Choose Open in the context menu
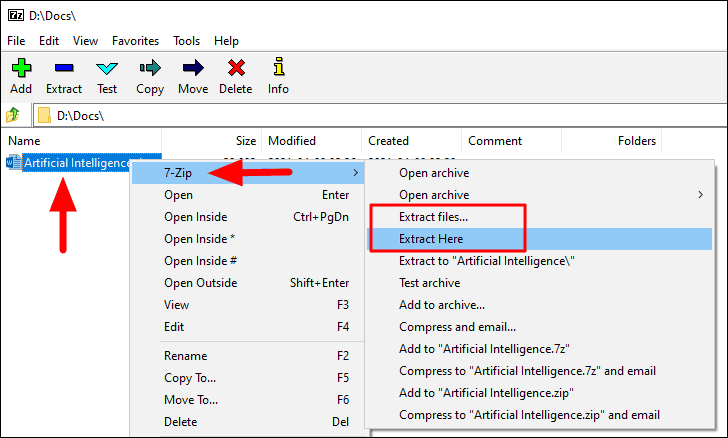The width and height of the screenshot is (728, 438). point(248,195)
